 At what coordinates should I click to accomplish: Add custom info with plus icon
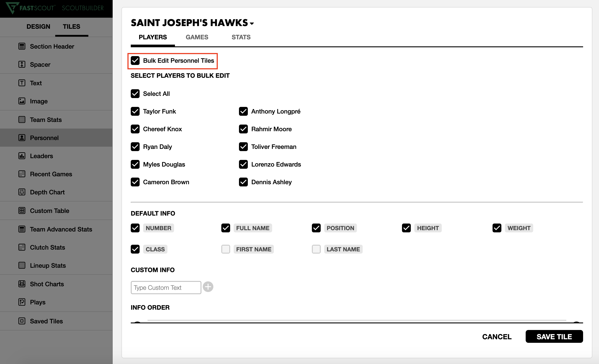208,287
